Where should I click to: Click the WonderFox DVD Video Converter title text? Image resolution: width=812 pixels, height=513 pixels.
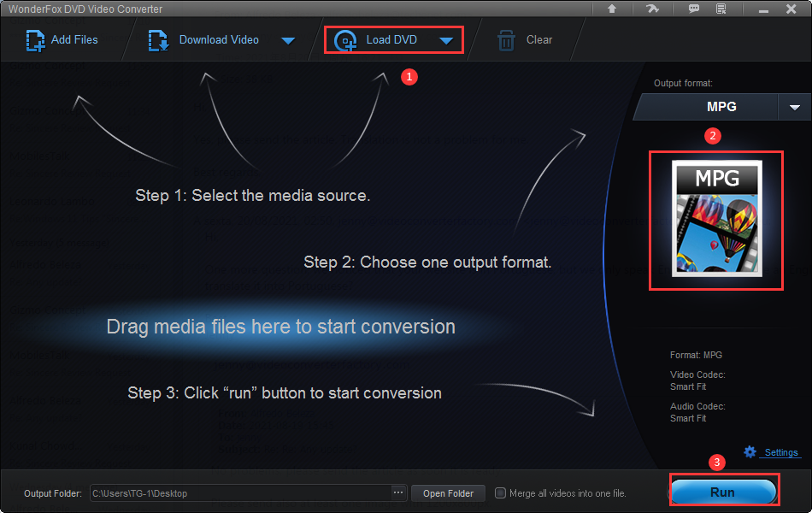(85, 9)
